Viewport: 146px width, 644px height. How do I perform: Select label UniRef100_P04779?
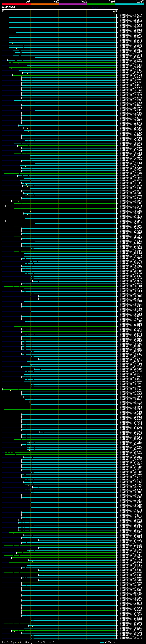[131, 515]
